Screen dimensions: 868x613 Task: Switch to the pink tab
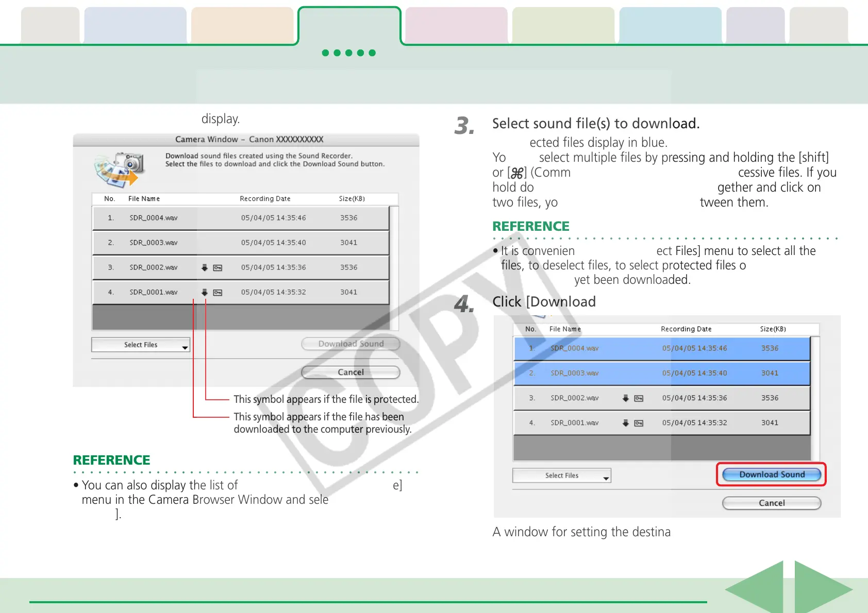click(456, 25)
